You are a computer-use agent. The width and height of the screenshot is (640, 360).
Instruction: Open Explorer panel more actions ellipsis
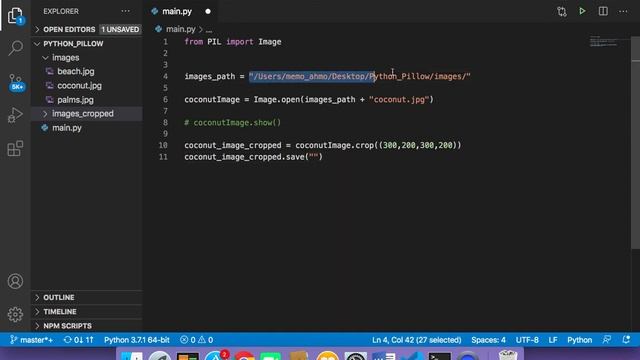pos(126,11)
